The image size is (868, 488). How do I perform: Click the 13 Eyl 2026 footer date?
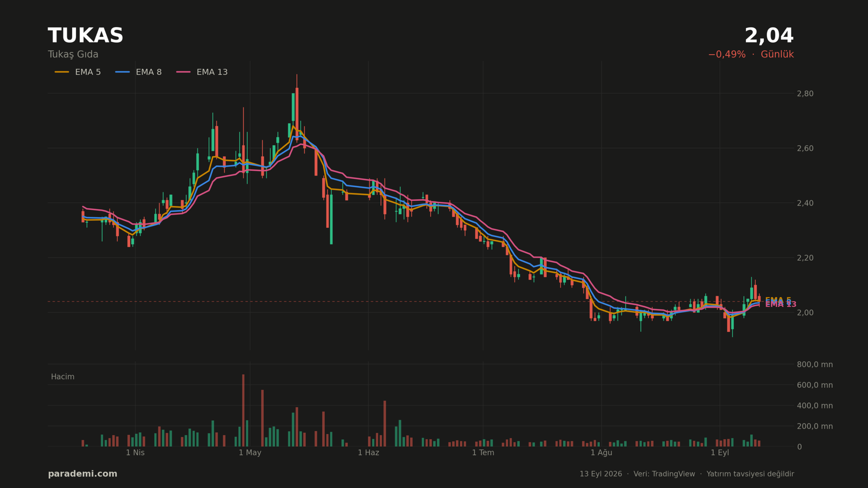click(x=601, y=474)
